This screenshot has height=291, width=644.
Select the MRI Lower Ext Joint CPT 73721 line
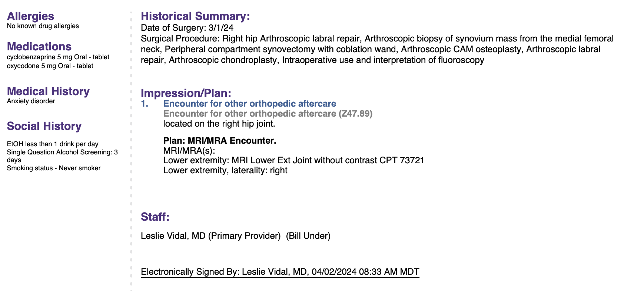point(294,161)
